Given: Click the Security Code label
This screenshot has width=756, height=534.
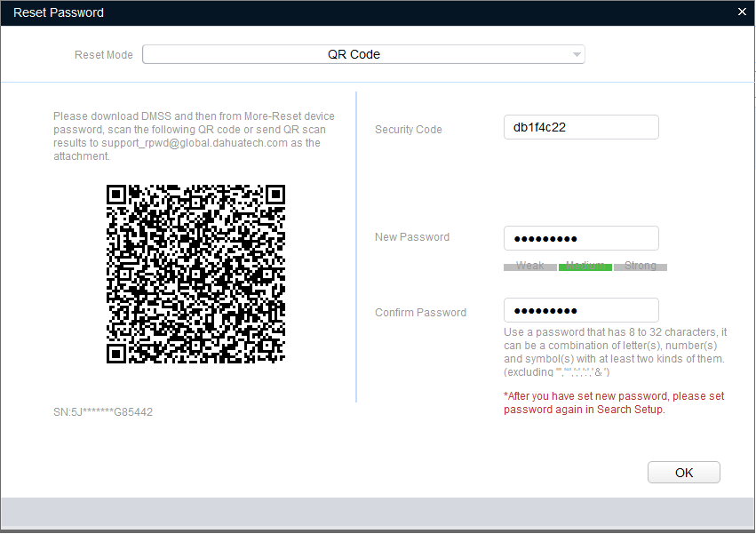Looking at the screenshot, I should coord(408,130).
